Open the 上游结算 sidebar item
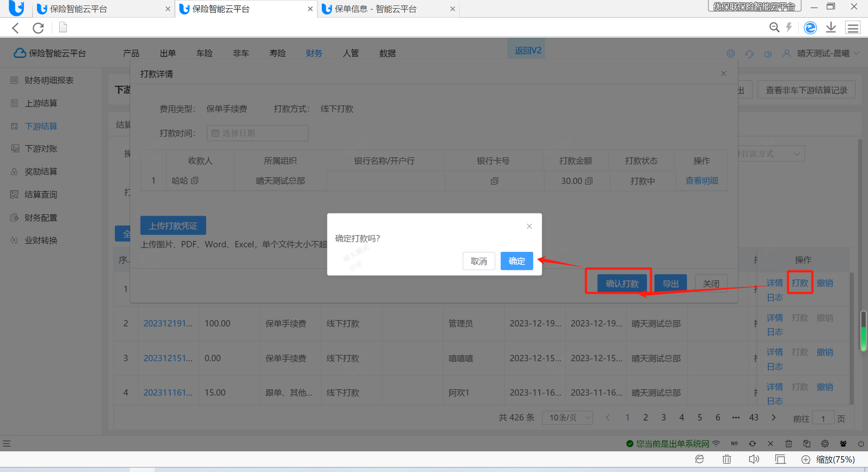Image resolution: width=868 pixels, height=472 pixels. 41,104
